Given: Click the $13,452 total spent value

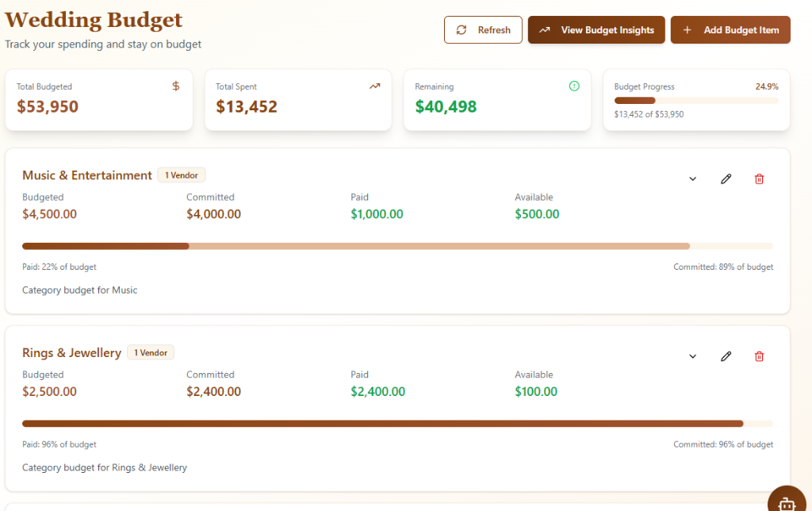Looking at the screenshot, I should pos(247,107).
